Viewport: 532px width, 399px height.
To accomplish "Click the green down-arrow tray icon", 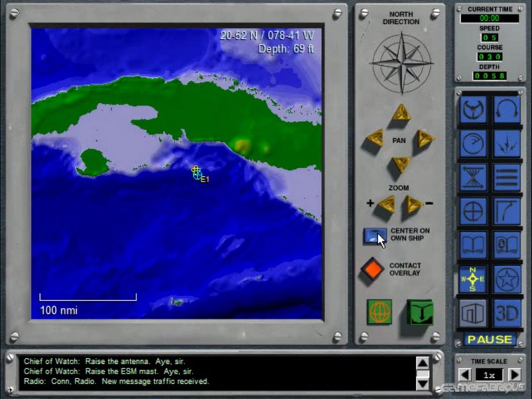I will [x=420, y=312].
